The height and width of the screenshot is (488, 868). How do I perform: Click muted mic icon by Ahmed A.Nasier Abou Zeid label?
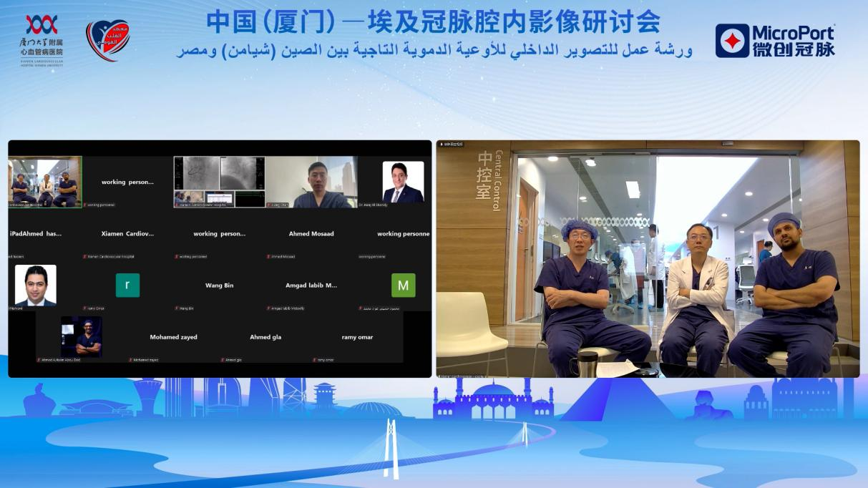click(x=39, y=360)
